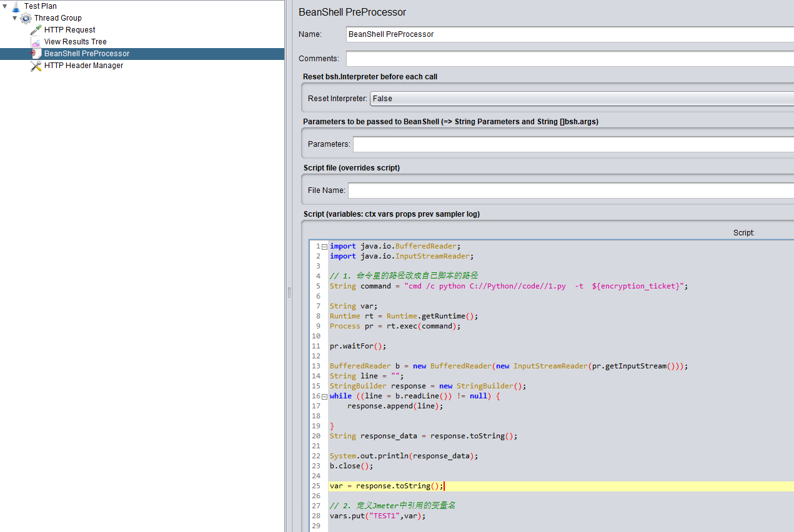Click the StringBuilder response declaration line
Screen dimensions: 794x532
pos(428,386)
